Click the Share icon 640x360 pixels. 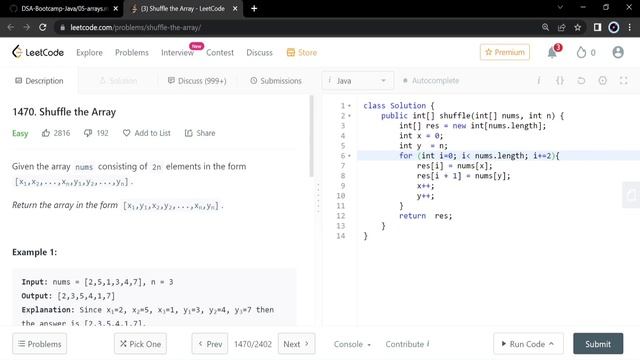click(189, 133)
